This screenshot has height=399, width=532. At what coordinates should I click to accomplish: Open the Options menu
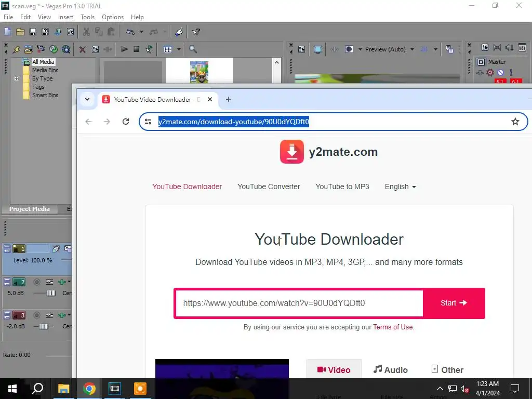click(x=113, y=17)
